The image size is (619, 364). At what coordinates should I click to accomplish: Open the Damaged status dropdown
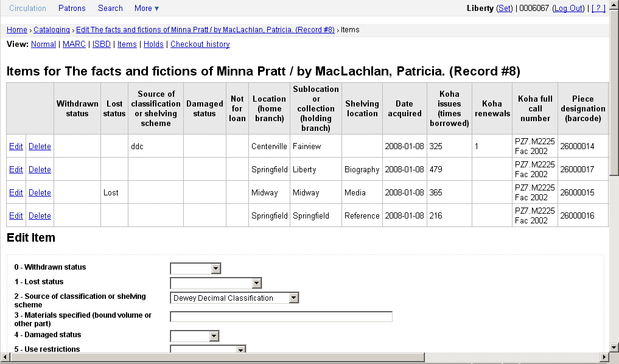tap(194, 336)
